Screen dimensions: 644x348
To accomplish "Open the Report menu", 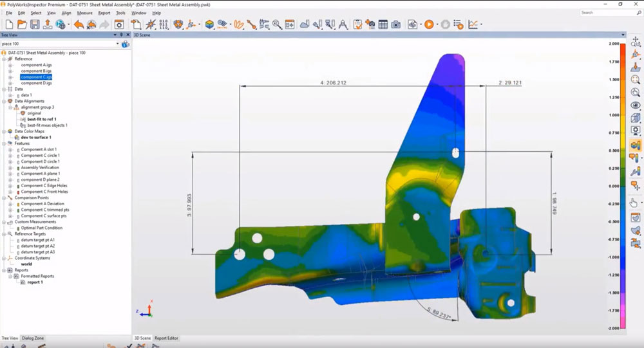I will [x=104, y=13].
